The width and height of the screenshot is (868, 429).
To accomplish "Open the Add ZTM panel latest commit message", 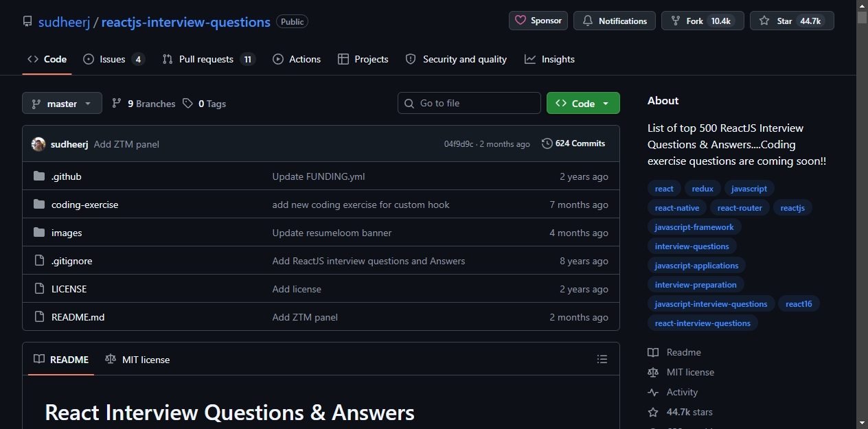I will 126,144.
